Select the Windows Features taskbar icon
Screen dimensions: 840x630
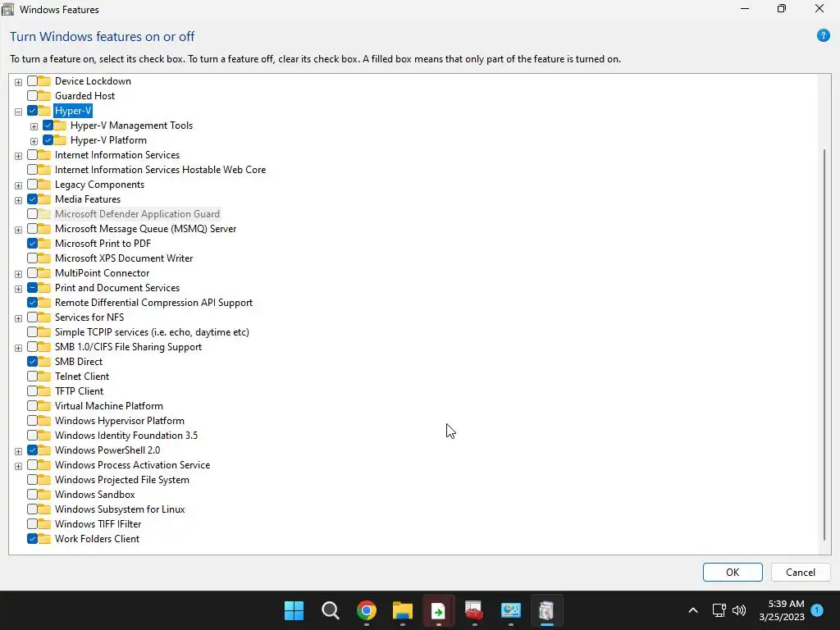tap(546, 610)
